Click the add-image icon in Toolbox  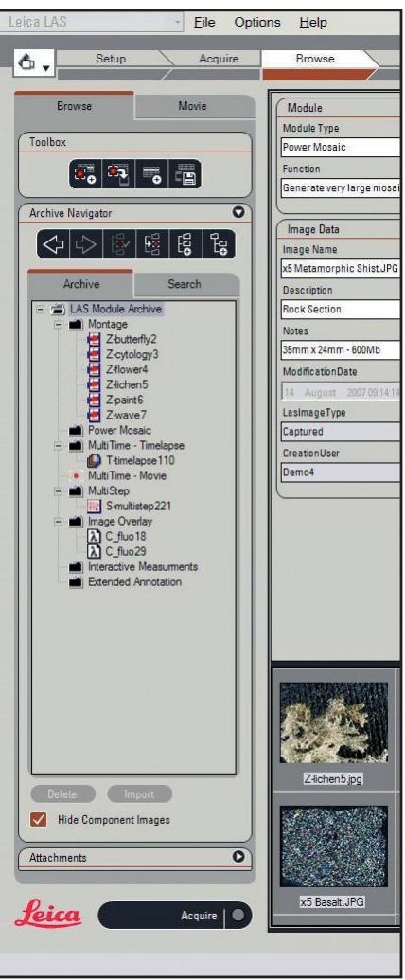tap(85, 175)
